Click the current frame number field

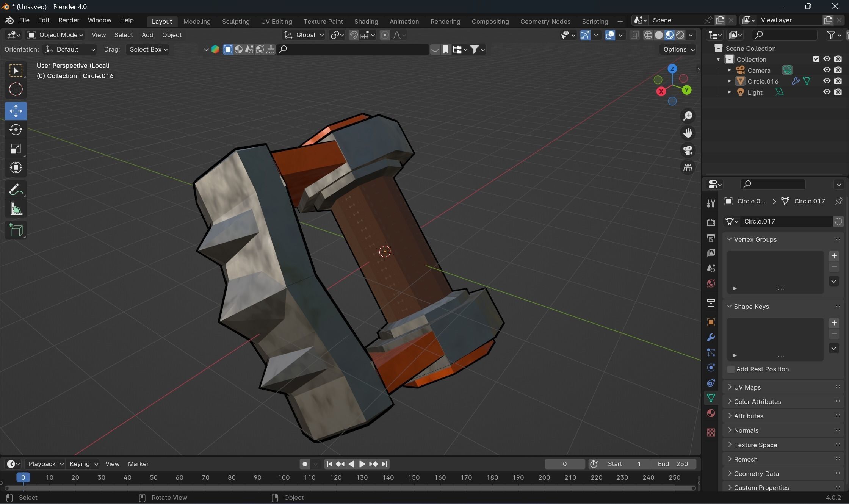click(565, 464)
